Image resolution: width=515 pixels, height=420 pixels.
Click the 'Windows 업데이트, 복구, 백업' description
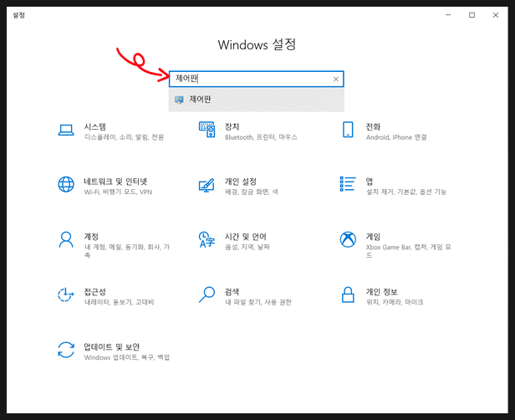[127, 357]
